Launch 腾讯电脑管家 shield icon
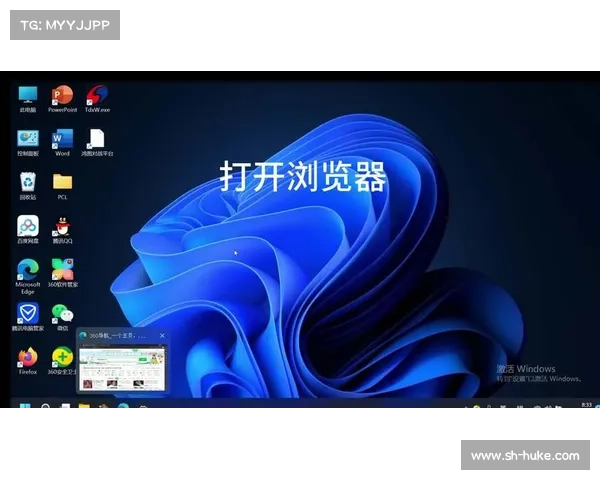Viewport: 600px width, 480px height. click(x=28, y=317)
